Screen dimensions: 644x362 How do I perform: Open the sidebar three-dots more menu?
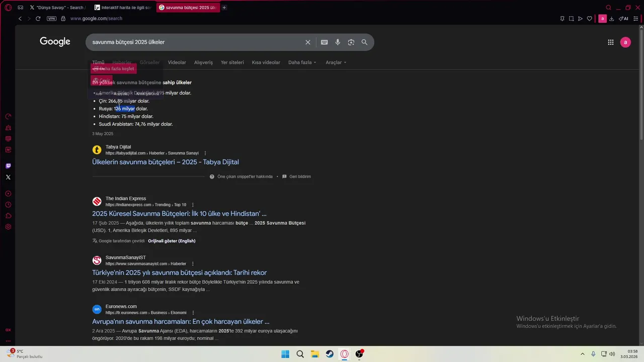pyautogui.click(x=8, y=340)
